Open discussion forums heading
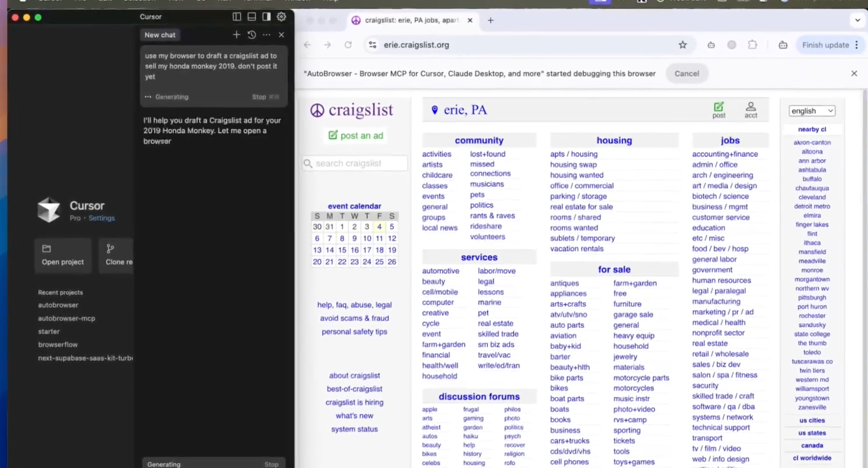This screenshot has height=468, width=868. coord(479,396)
